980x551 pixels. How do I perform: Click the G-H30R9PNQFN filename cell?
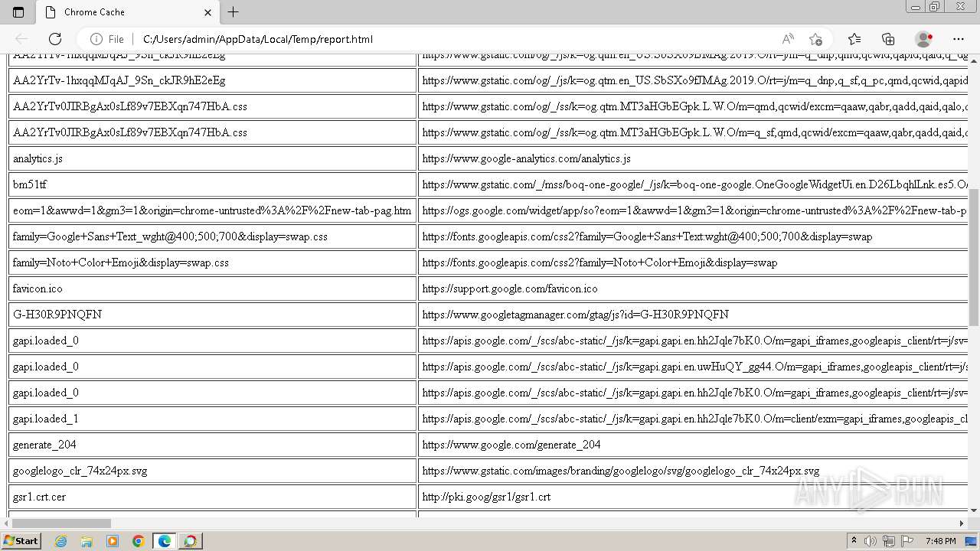coord(212,315)
